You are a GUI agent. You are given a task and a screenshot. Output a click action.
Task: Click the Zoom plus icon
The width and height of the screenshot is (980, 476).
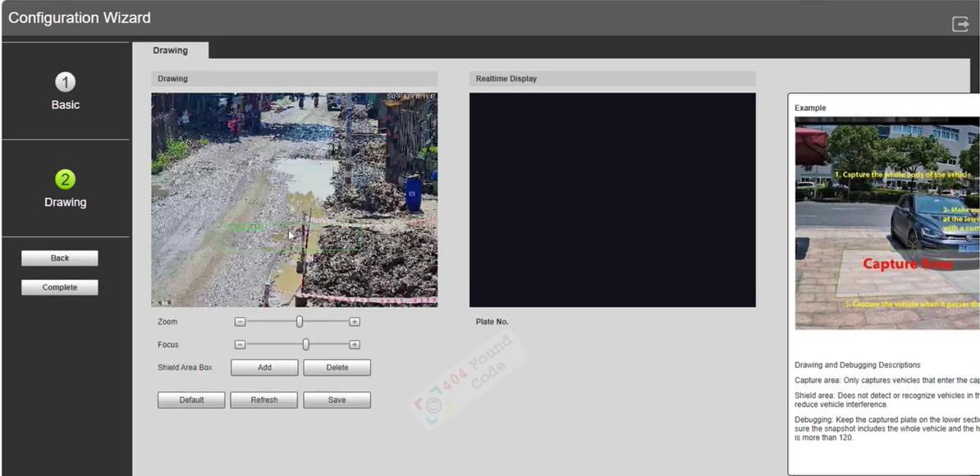click(x=355, y=322)
